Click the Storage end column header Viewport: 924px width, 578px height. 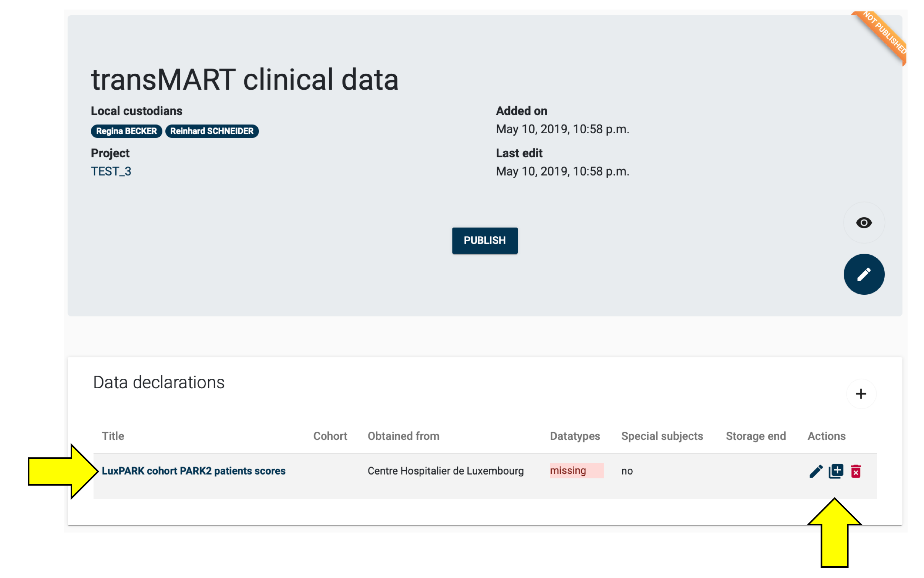[x=755, y=436]
